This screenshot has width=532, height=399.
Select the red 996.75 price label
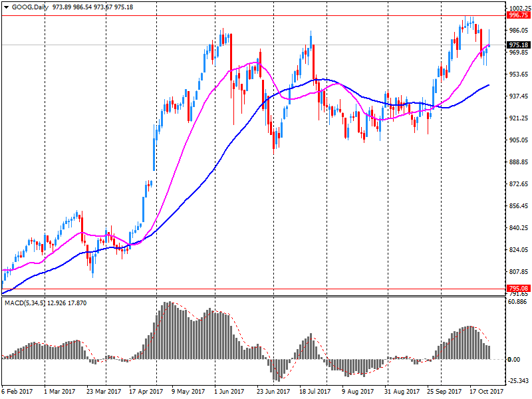click(517, 15)
